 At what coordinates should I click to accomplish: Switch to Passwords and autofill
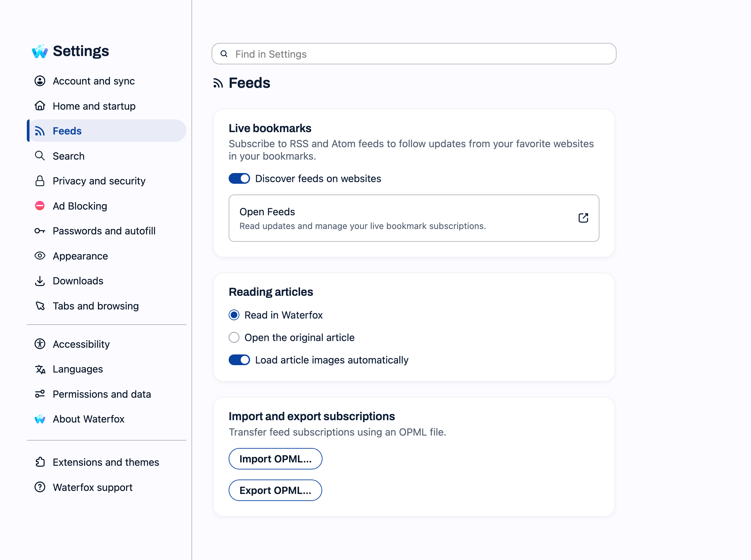point(106,231)
